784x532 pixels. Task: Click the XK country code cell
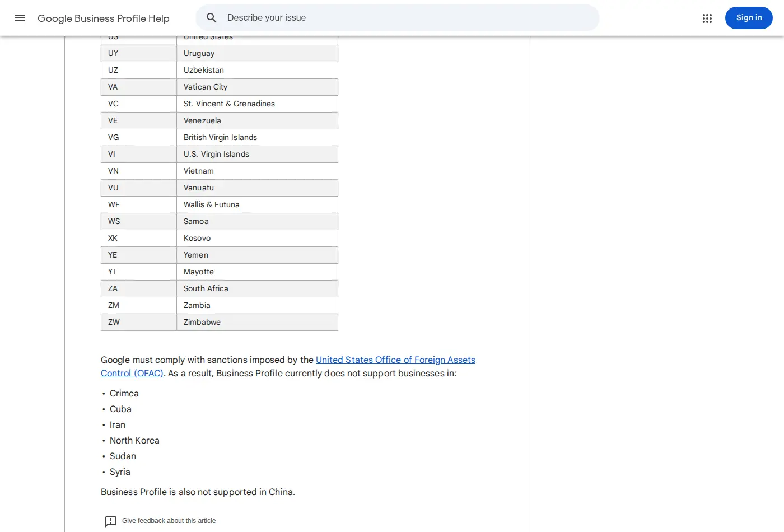(139, 238)
